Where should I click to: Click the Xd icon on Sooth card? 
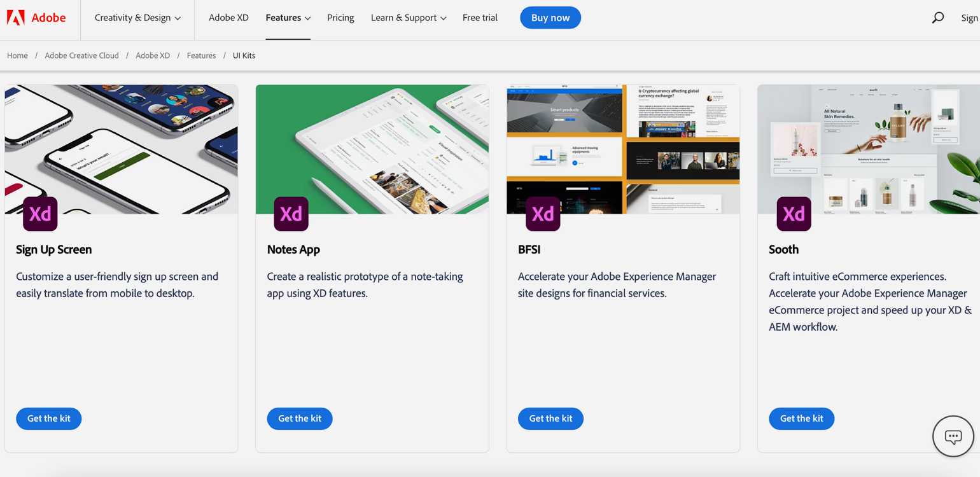click(794, 214)
